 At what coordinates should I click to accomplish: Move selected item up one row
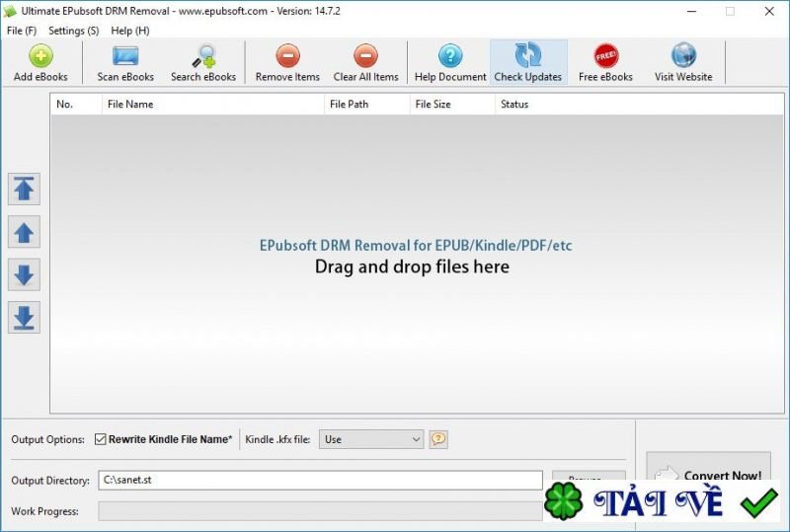[24, 232]
